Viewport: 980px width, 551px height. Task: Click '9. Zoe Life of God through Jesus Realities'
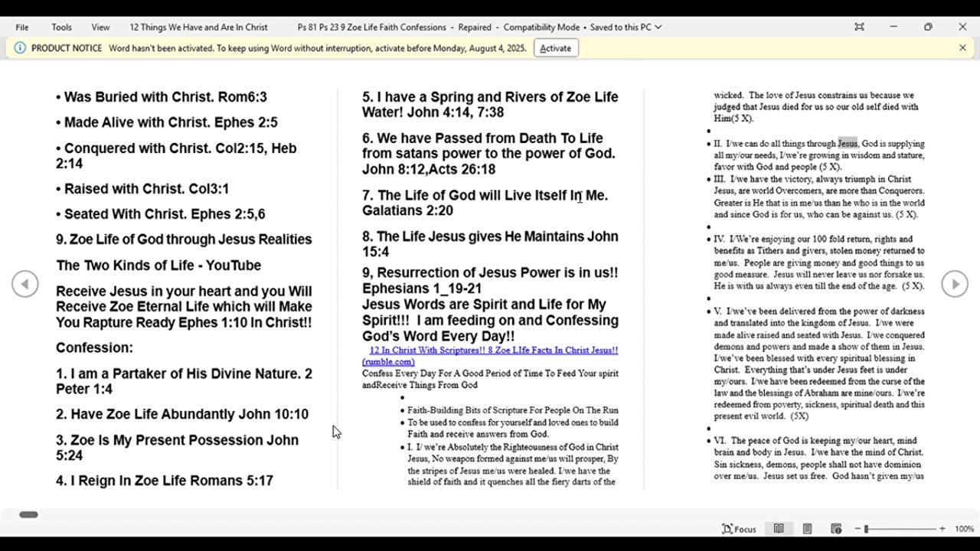184,240
